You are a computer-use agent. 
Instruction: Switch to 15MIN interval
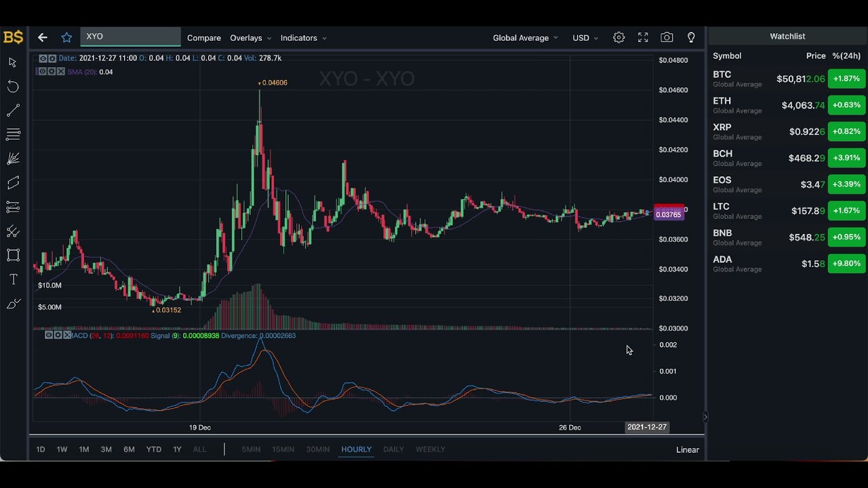tap(283, 449)
